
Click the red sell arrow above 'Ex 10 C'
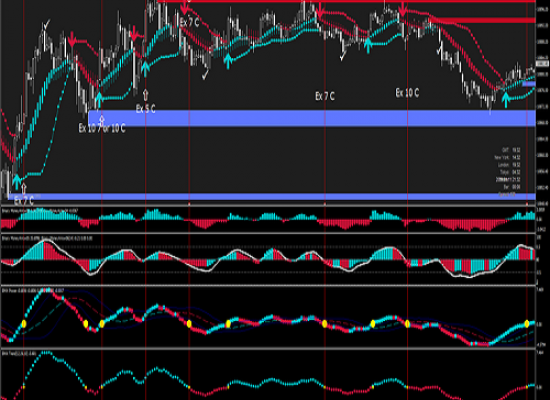click(x=403, y=9)
